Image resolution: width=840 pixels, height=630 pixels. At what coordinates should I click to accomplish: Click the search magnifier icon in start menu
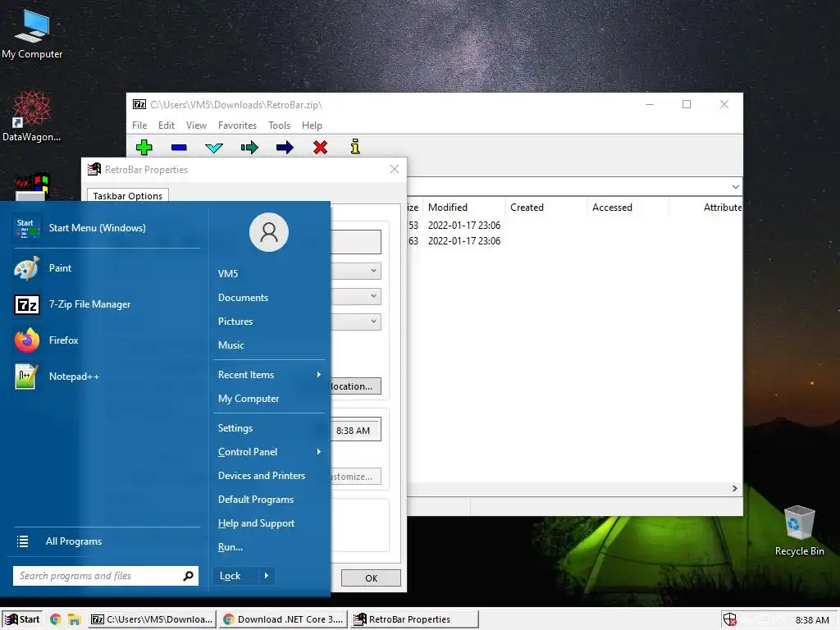click(188, 576)
